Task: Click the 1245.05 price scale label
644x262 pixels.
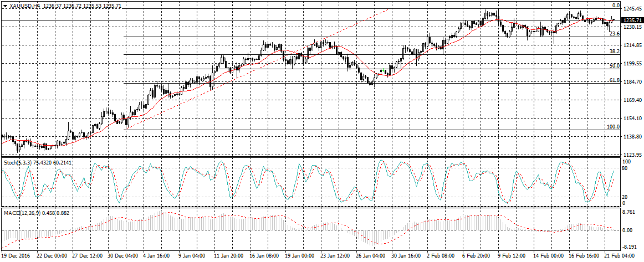Action: tap(632, 9)
